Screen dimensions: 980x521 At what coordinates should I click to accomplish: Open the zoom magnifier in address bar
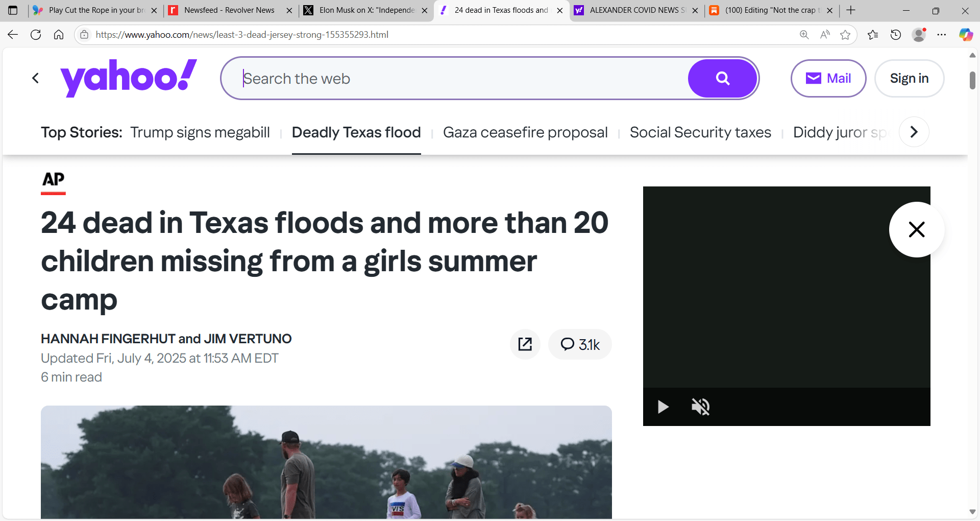coord(804,35)
